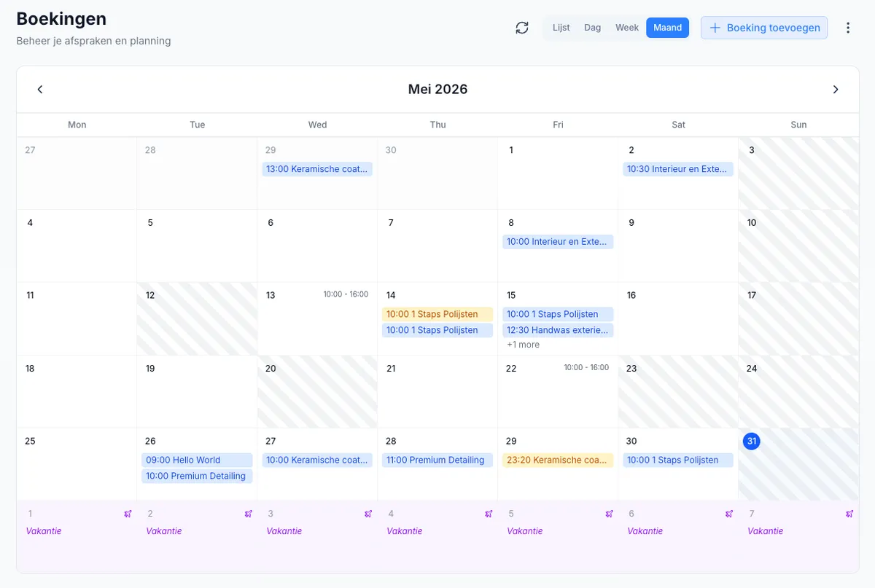Open the three-dot more options menu
The image size is (875, 588).
pyautogui.click(x=847, y=28)
